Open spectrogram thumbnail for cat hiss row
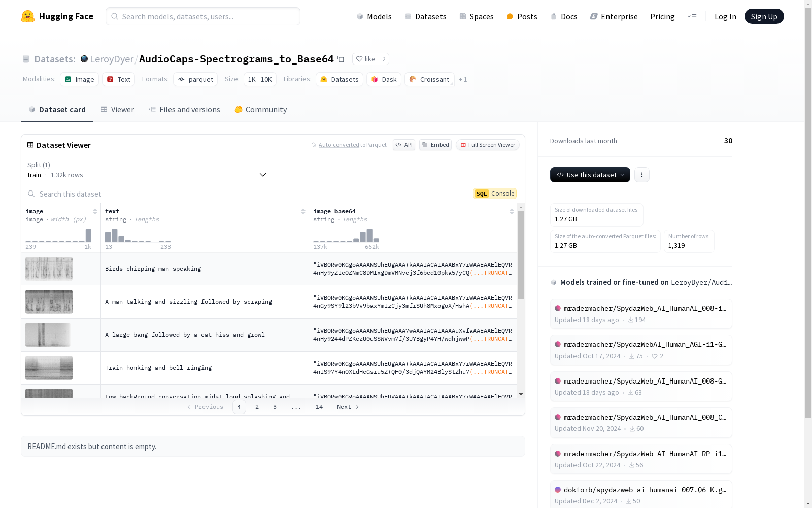This screenshot has height=508, width=812. (48, 335)
